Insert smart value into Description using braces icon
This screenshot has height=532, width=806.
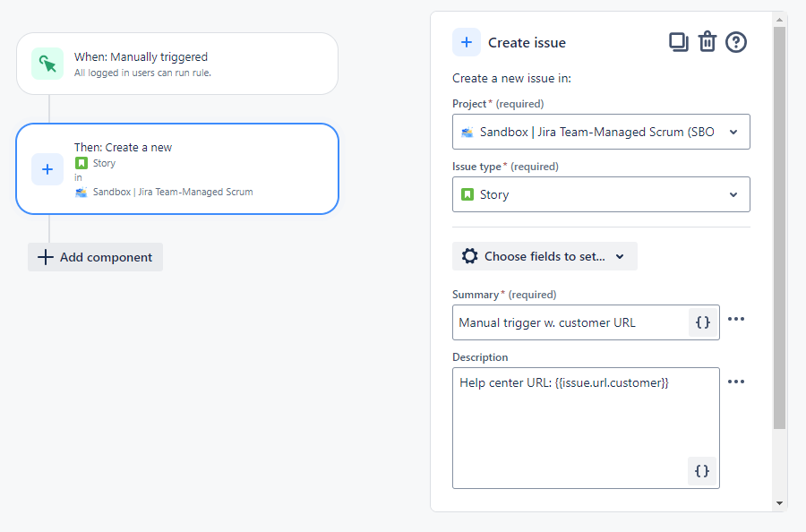point(702,471)
